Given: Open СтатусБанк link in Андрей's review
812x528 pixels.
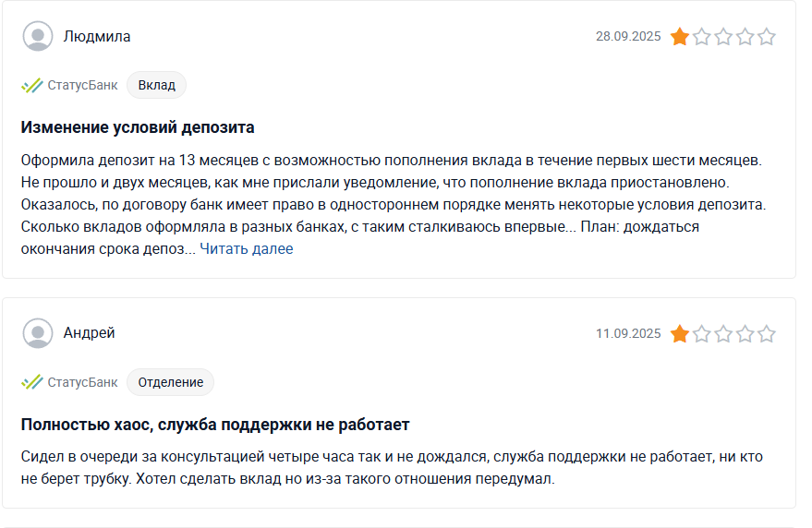Looking at the screenshot, I should coord(83,382).
